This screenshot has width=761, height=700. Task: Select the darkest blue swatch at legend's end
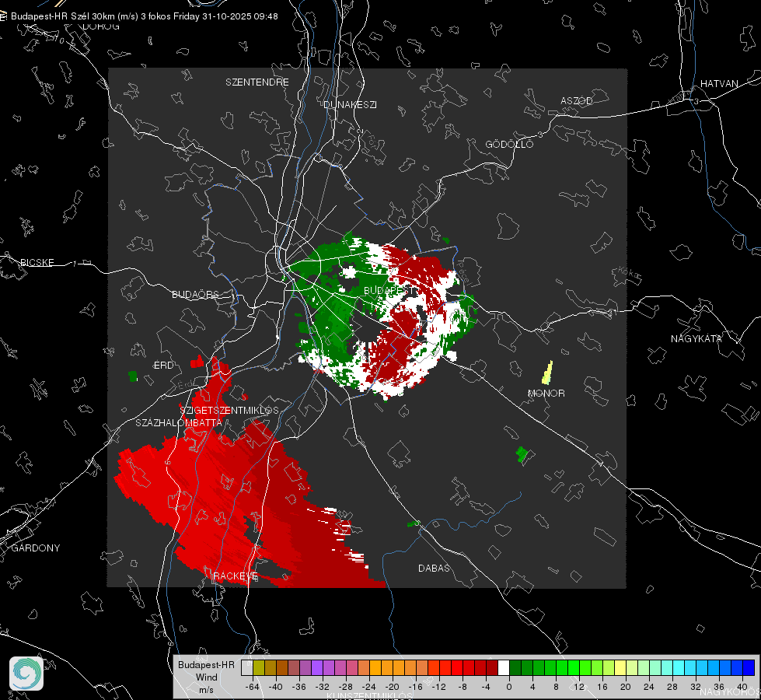coord(749,667)
